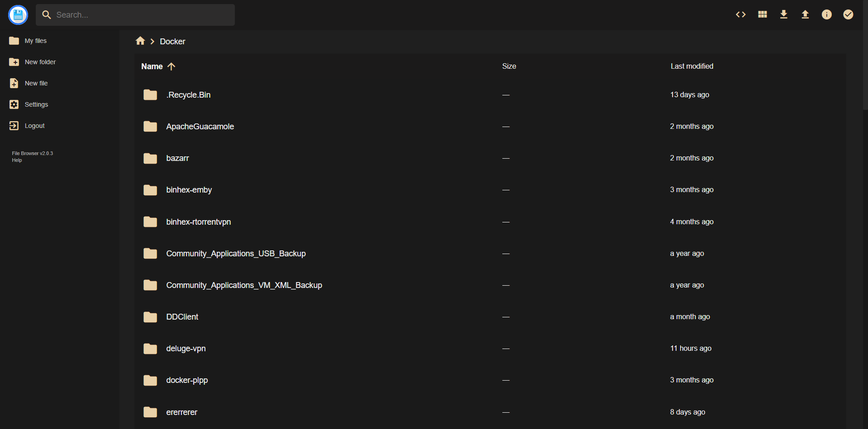Toggle multiple selection checkmark icon
The width and height of the screenshot is (868, 429).
click(848, 14)
